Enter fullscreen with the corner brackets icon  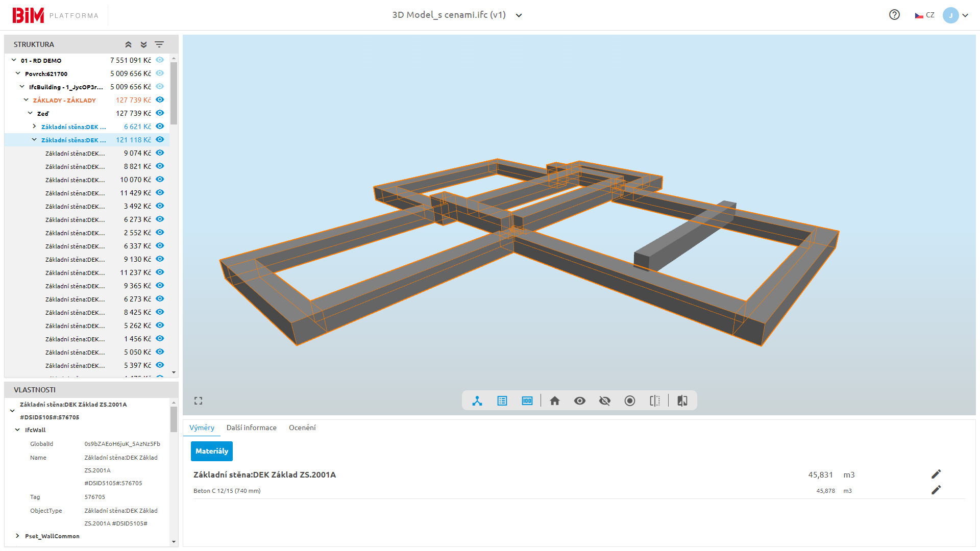[x=199, y=401]
